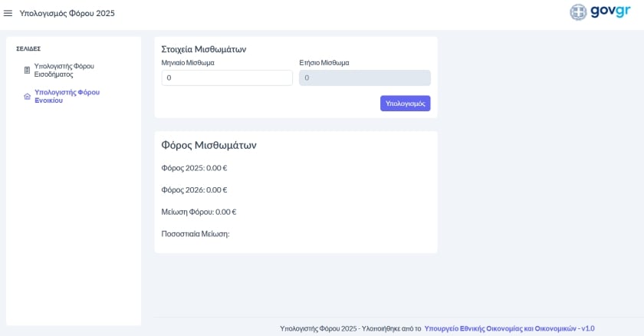The width and height of the screenshot is (644, 336).
Task: Focus the Μηνιαίο Μίσθωμα input field
Action: tap(227, 78)
